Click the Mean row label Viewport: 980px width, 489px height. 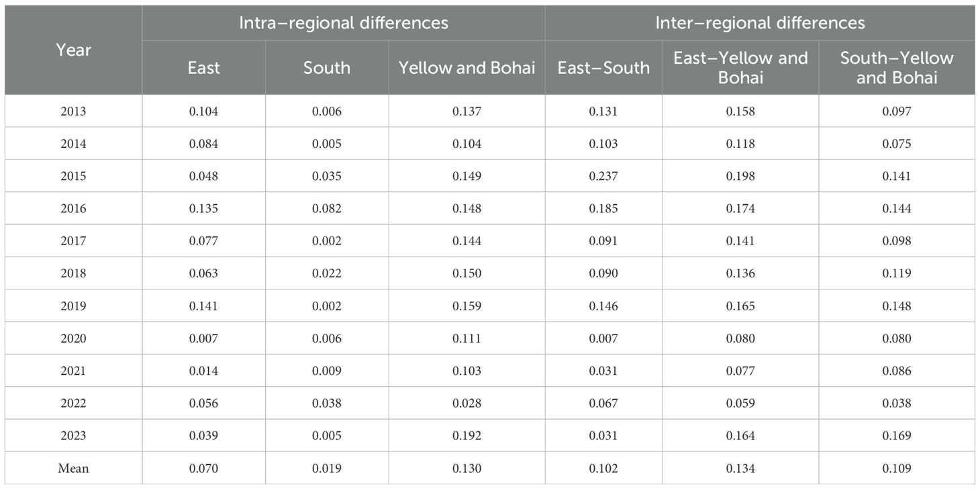click(x=74, y=468)
